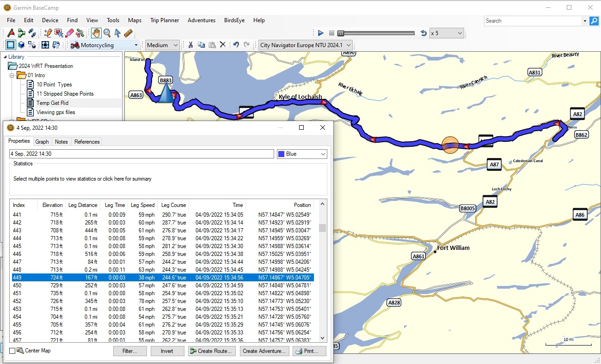The image size is (601, 364).
Task: Click the map rotation icon
Action: (56, 45)
